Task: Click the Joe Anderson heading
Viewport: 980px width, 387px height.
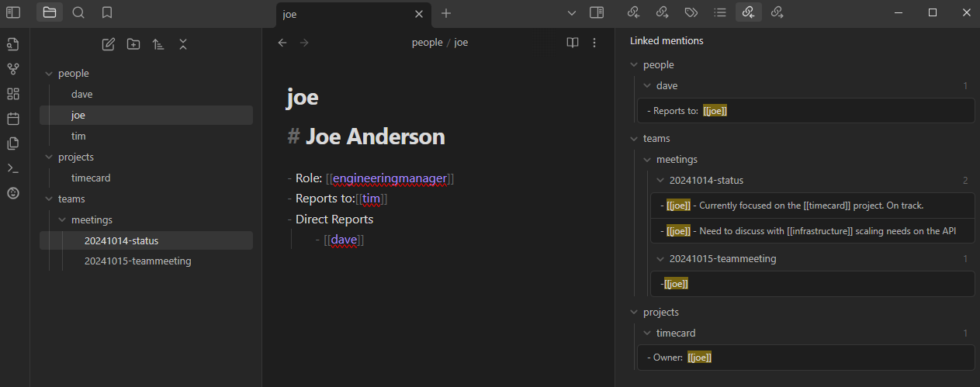Action: [375, 137]
